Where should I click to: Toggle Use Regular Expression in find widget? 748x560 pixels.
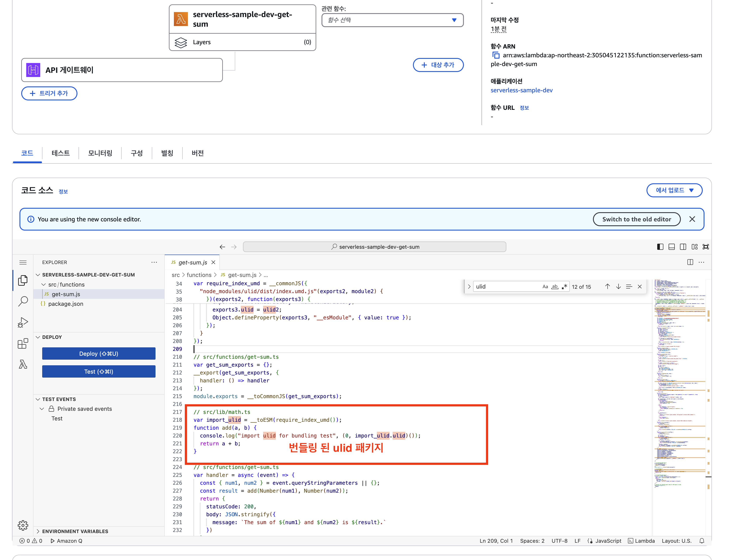click(x=564, y=286)
